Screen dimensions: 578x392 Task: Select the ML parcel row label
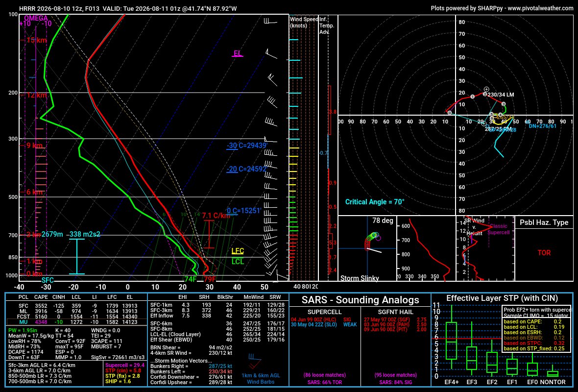(23, 311)
